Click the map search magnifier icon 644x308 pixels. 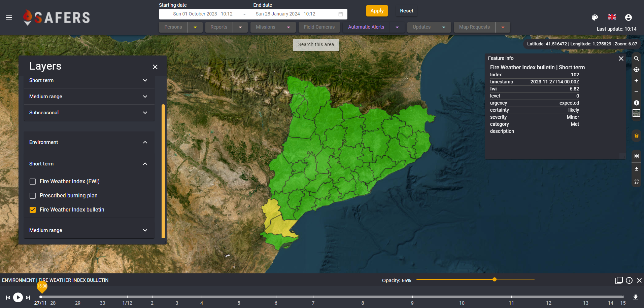[x=636, y=59]
